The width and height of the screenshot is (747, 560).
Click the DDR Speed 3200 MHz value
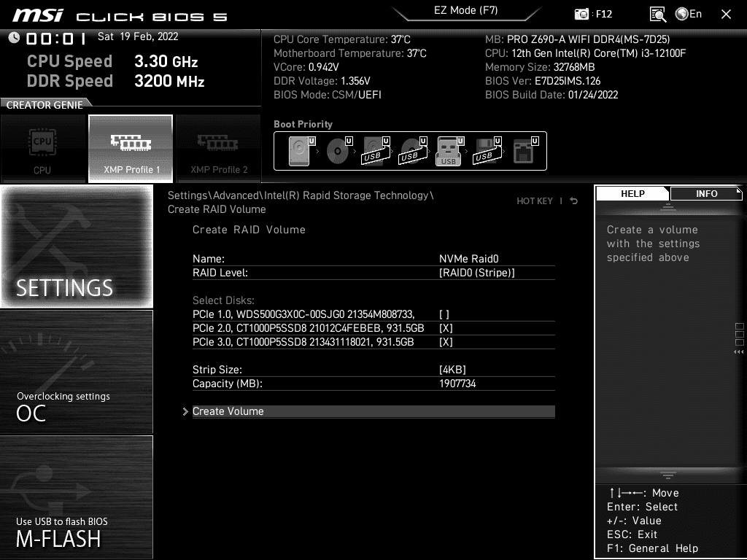[x=169, y=81]
